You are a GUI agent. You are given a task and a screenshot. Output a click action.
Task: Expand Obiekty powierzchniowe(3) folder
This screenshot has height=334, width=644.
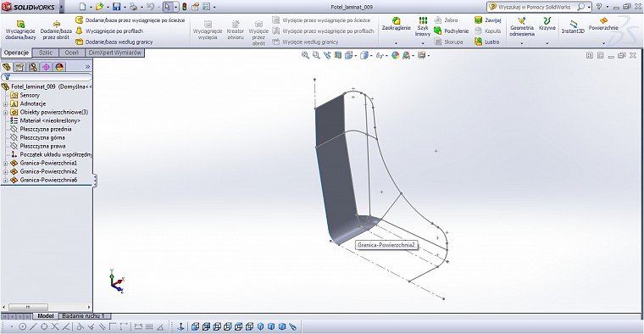click(x=5, y=112)
